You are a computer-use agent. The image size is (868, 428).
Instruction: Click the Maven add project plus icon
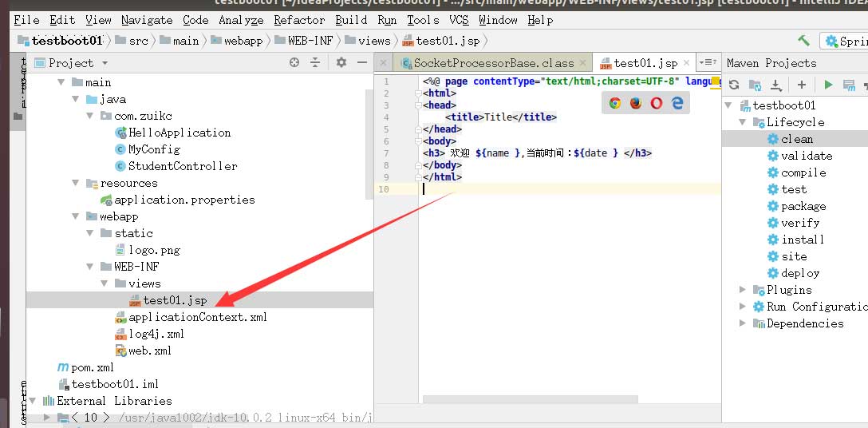tap(802, 85)
